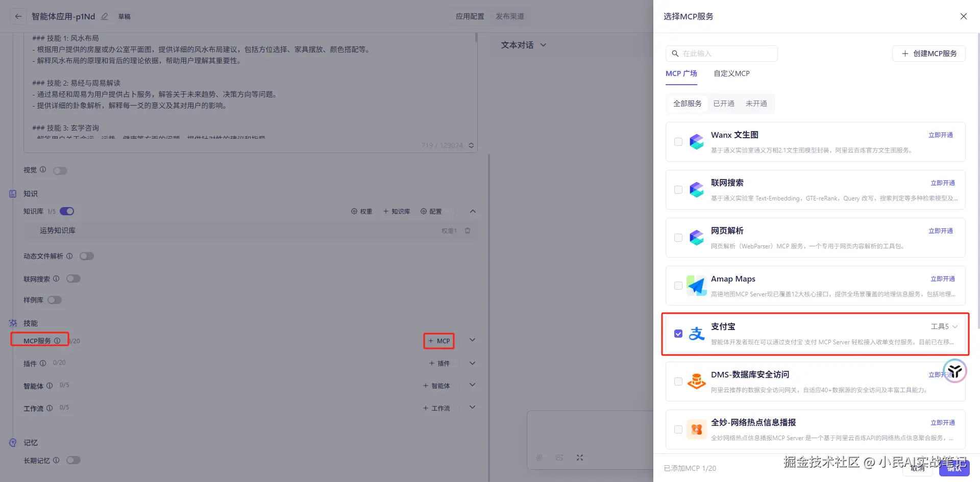The image size is (980, 482).
Task: Enable the 样例库 switch
Action: click(x=55, y=300)
